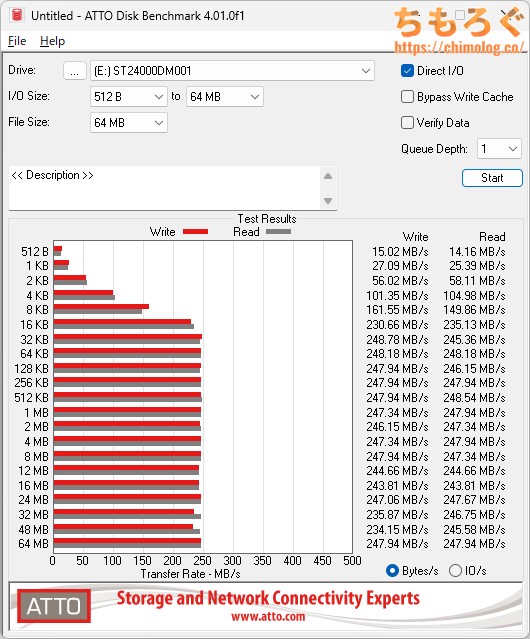The height and width of the screenshot is (639, 530).
Task: Click the Start benchmark button
Action: pyautogui.click(x=492, y=178)
